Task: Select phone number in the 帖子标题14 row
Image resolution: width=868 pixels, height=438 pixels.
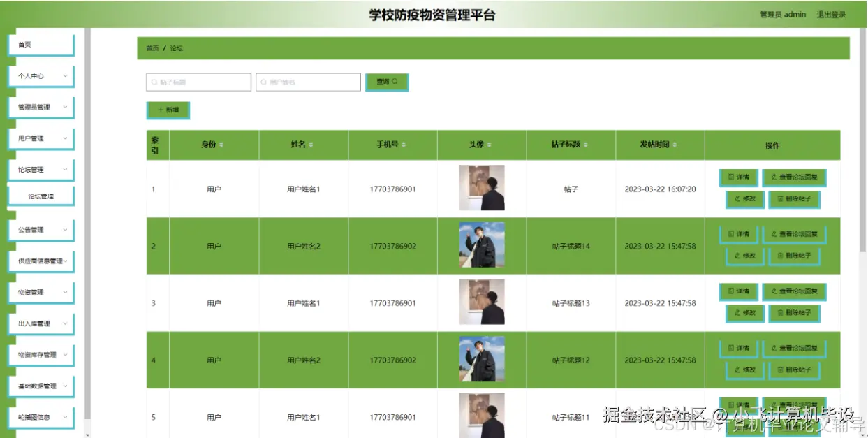Action: coord(392,247)
